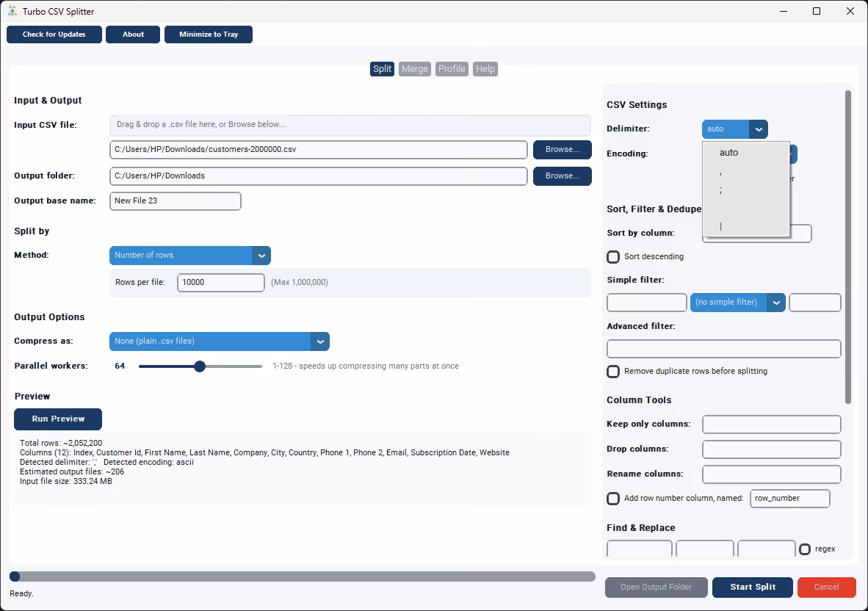Click the 'Detected encoding: ascii' text

pyautogui.click(x=148, y=462)
